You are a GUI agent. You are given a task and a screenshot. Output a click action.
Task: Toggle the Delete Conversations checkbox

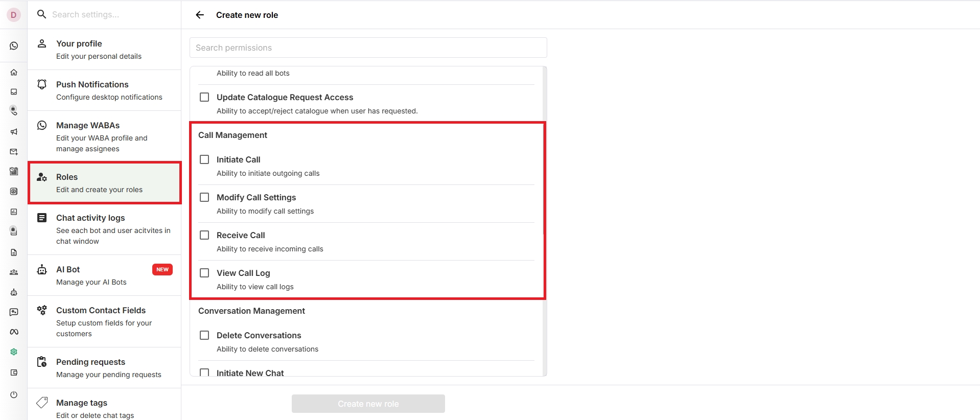(x=204, y=335)
